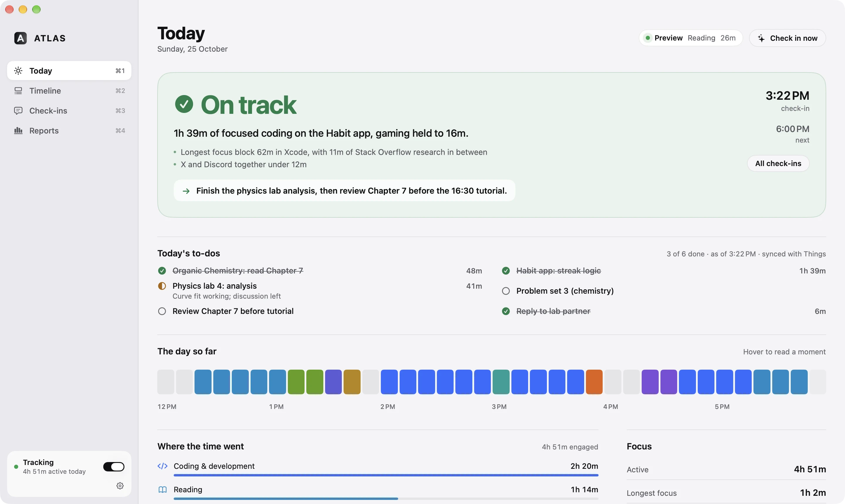This screenshot has height=504, width=845.
Task: Click the '4h 51m engaged' label
Action: pyautogui.click(x=570, y=447)
